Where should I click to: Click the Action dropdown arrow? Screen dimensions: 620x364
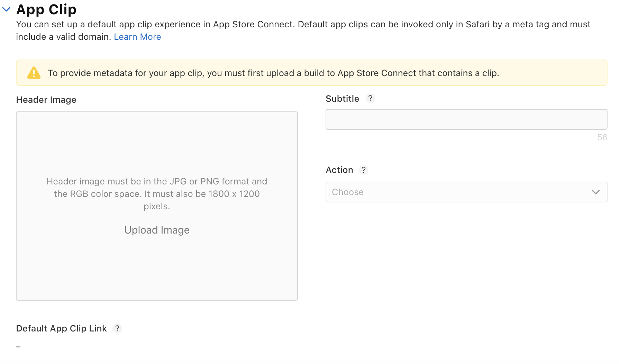point(595,192)
